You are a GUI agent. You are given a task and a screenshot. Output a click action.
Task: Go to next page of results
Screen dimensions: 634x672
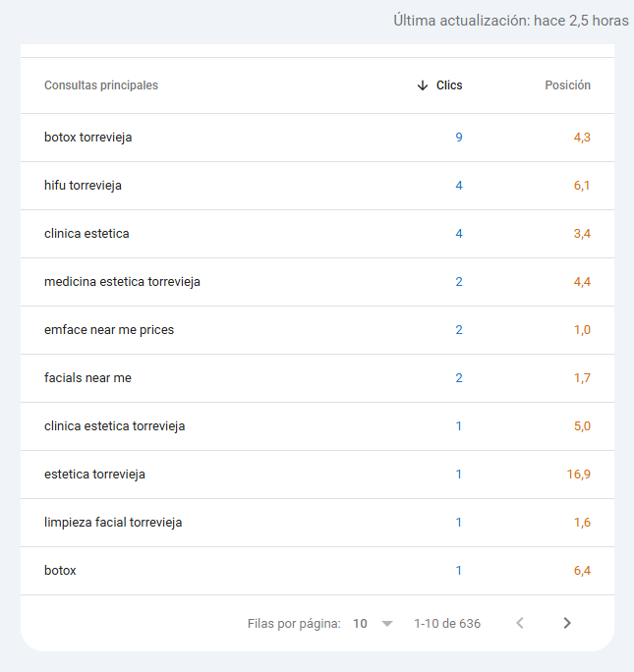(567, 623)
